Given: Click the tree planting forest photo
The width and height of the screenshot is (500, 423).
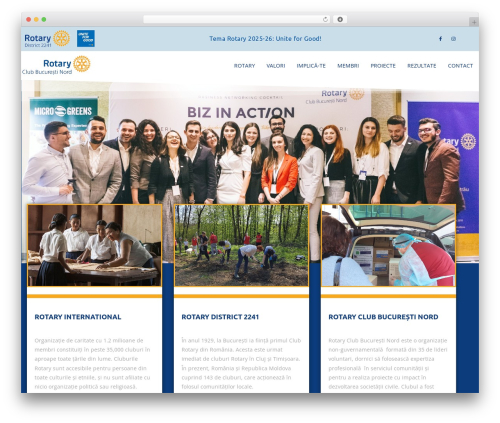Looking at the screenshot, I should 241,245.
